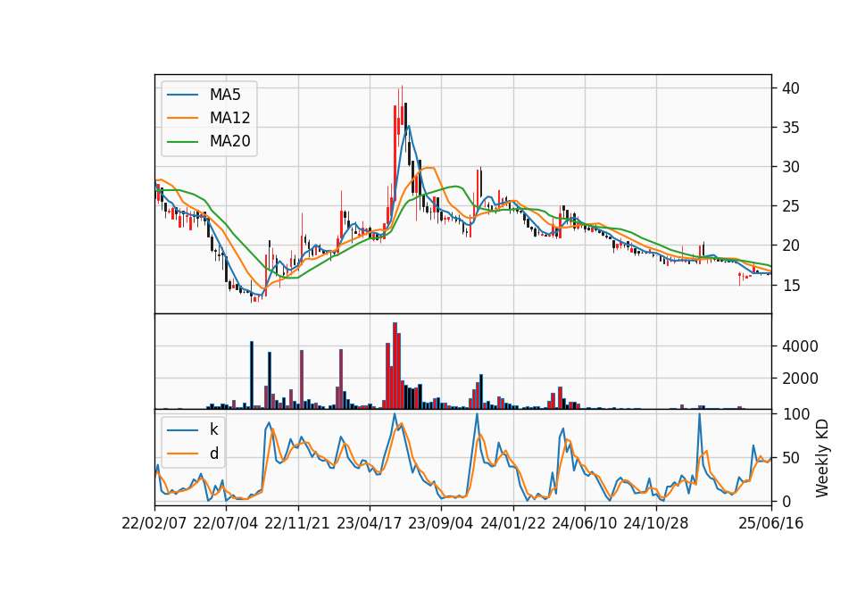Click the KD axis value 100
857x616 pixels.
pyautogui.click(x=795, y=414)
